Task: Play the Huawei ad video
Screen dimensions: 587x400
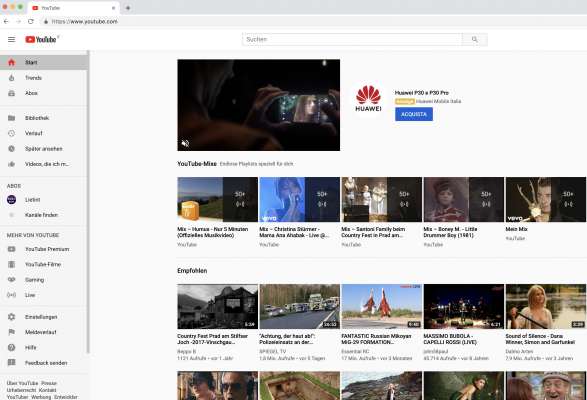Action: pos(259,105)
